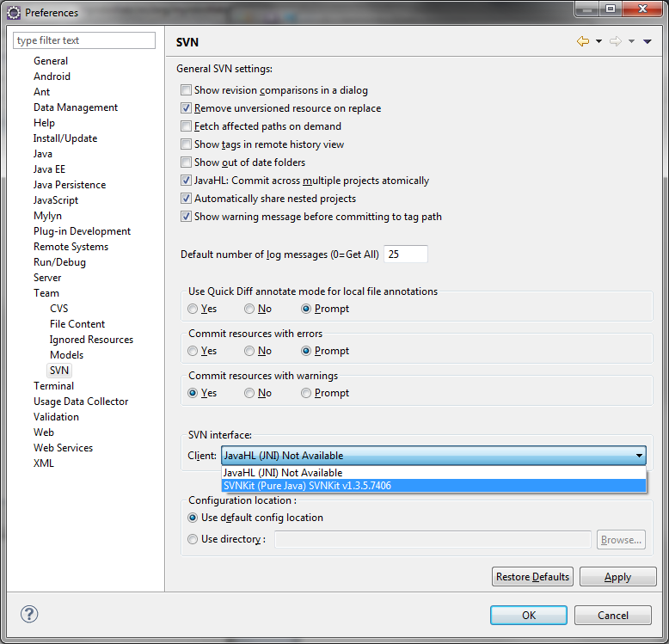Enable Show out of date folders
This screenshot has height=644, width=669.
(x=186, y=162)
